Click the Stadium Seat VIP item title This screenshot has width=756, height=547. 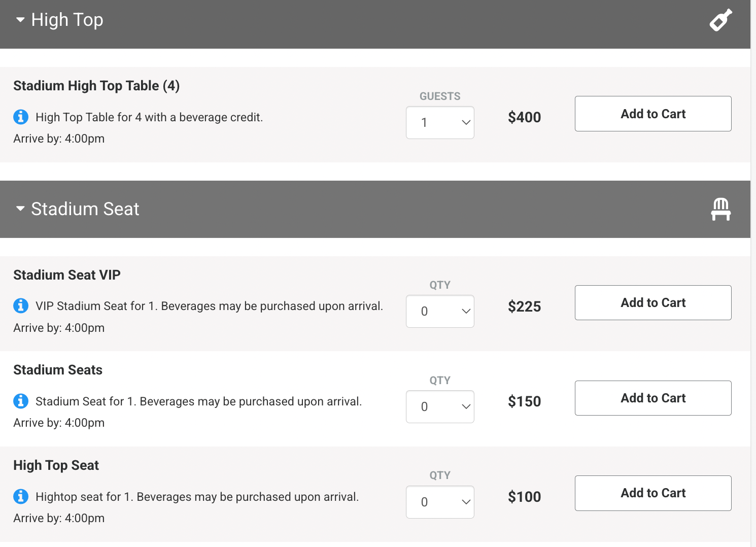(67, 275)
